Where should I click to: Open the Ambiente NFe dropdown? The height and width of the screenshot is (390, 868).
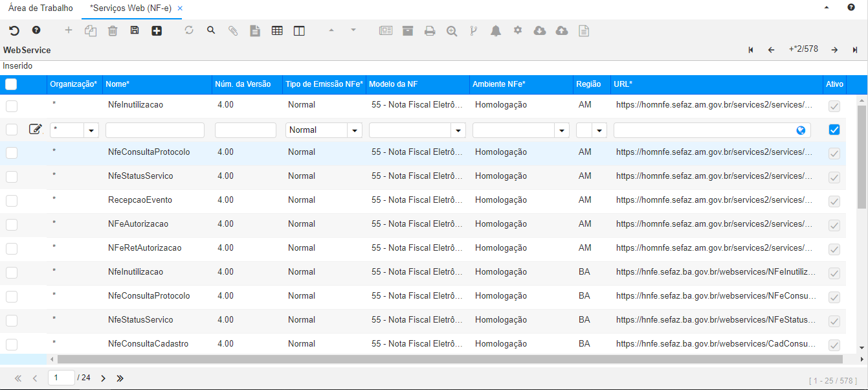click(562, 130)
